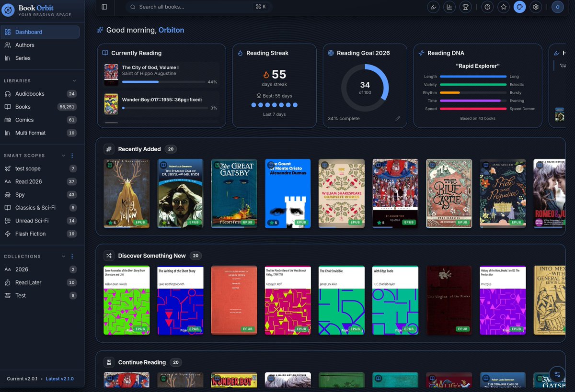This screenshot has height=392, width=575.
Task: Click the sparkle icon beside Recently Added
Action: point(109,149)
